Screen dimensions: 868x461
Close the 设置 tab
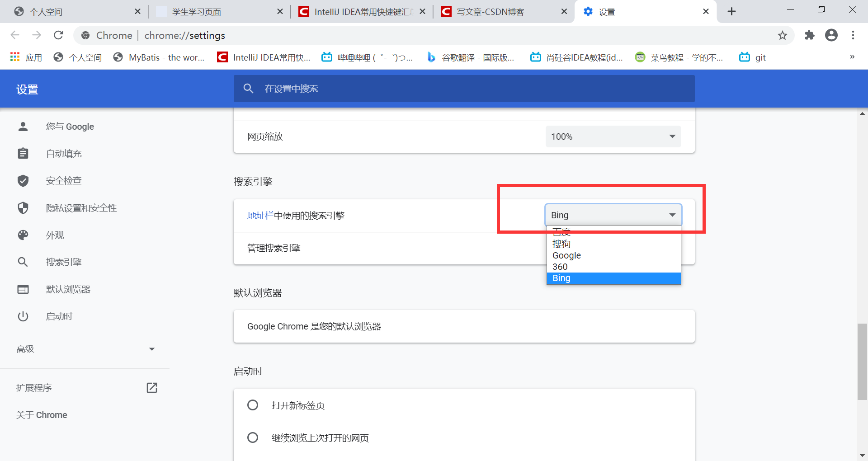point(706,12)
